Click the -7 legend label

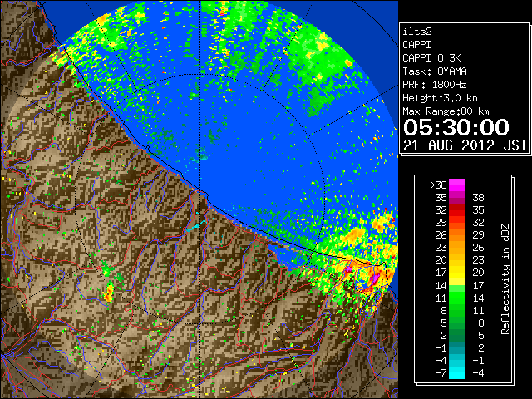click(x=441, y=373)
